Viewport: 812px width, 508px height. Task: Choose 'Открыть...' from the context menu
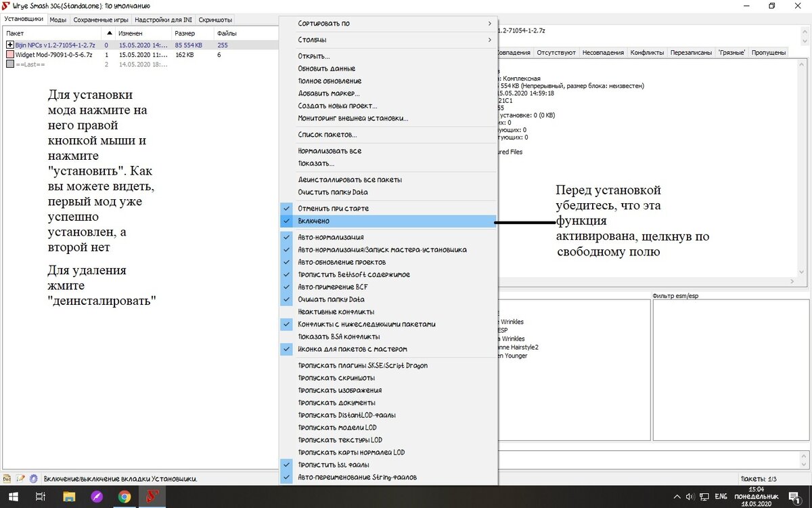(x=388, y=56)
